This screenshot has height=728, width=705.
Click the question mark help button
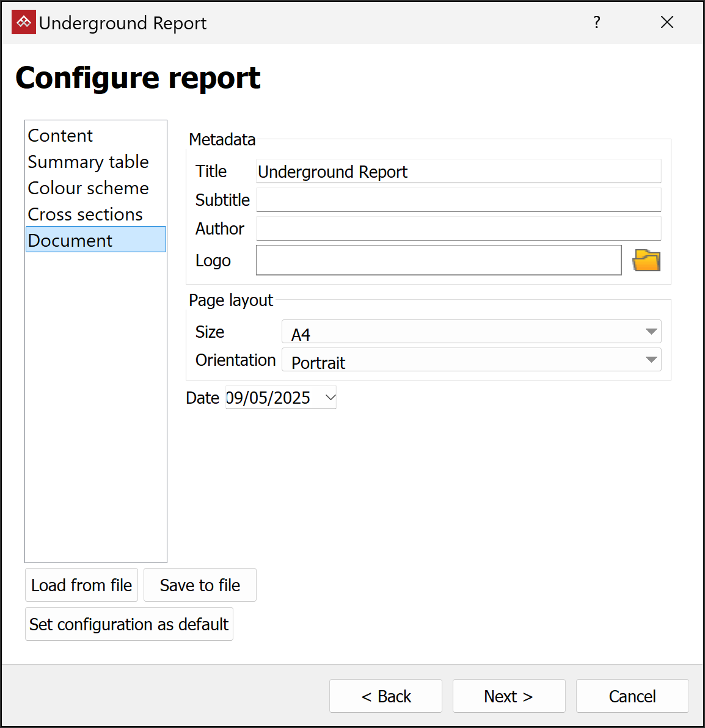[x=597, y=23]
